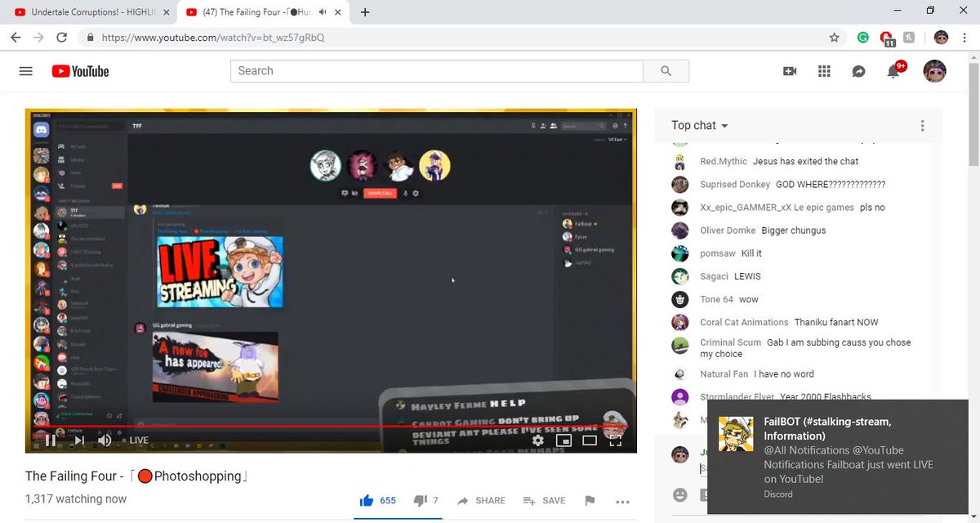The image size is (980, 523).
Task: Mute audio from The Failing Four tab
Action: [321, 12]
